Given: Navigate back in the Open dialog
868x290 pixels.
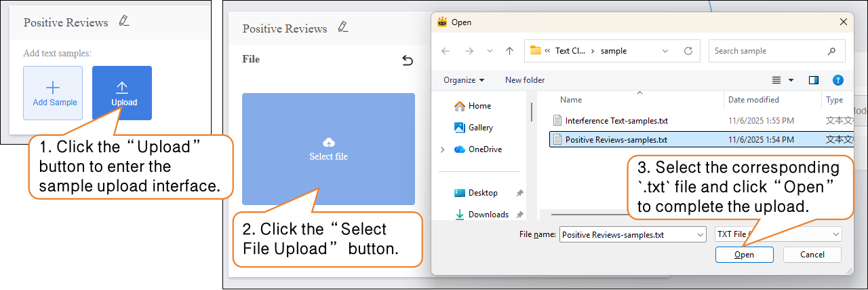Looking at the screenshot, I should [x=446, y=51].
